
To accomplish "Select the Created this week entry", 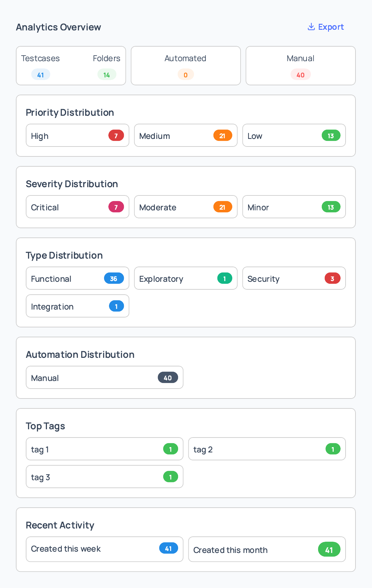I will pos(104,549).
